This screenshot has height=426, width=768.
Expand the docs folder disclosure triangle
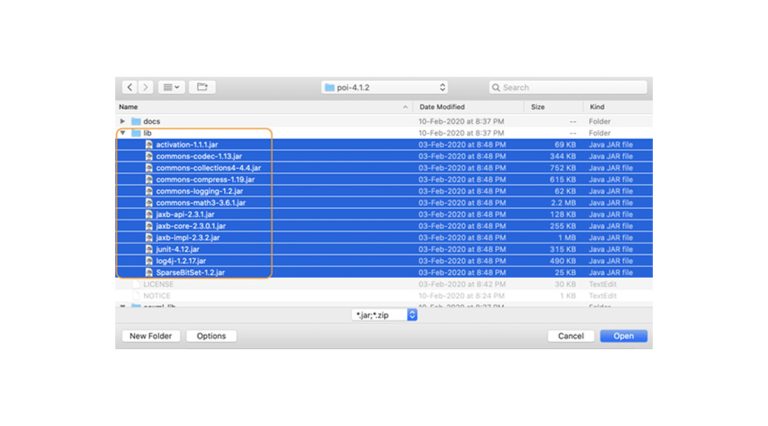[x=123, y=121]
